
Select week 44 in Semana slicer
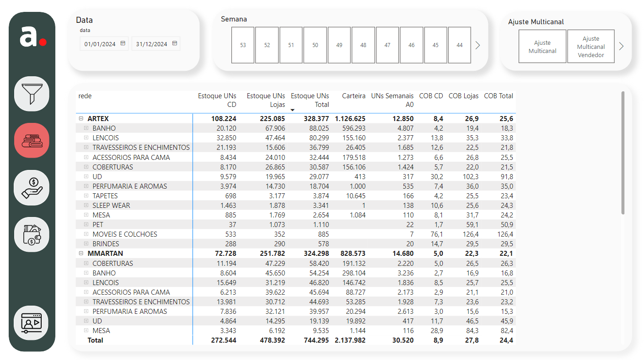[x=460, y=45]
